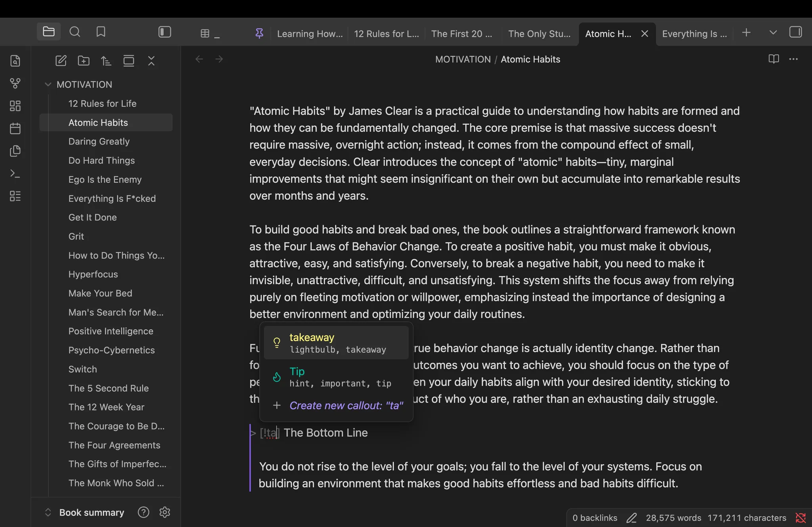Viewport: 812px width, 527px height.
Task: Open the file explorer folder icon
Action: pos(49,32)
